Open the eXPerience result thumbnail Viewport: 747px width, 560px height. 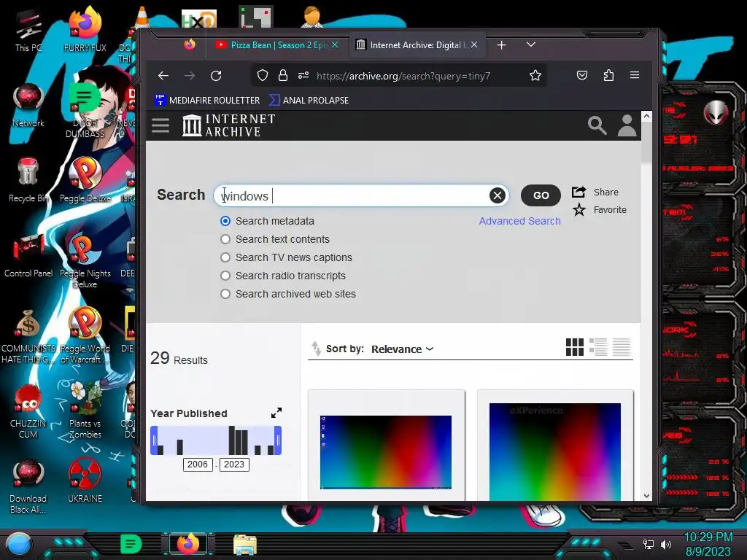(555, 452)
